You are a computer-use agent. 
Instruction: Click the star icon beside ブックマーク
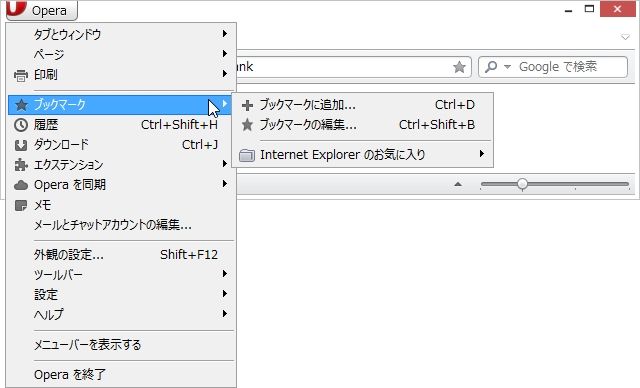coord(21,105)
